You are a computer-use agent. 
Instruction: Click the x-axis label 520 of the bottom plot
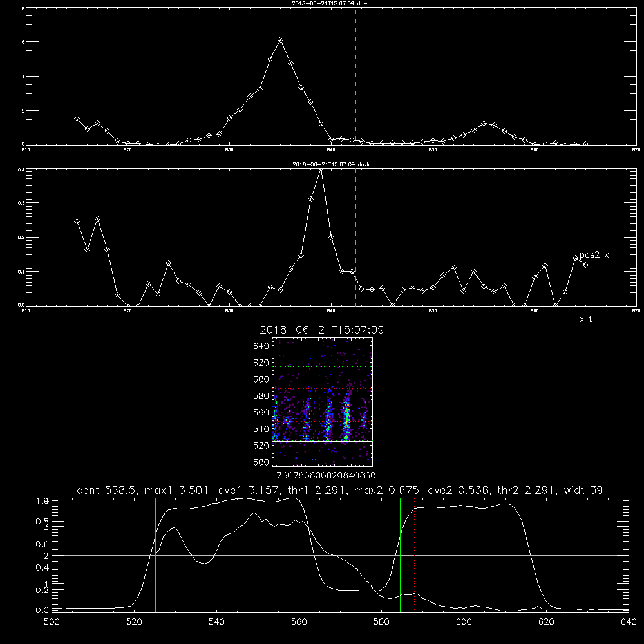point(135,622)
